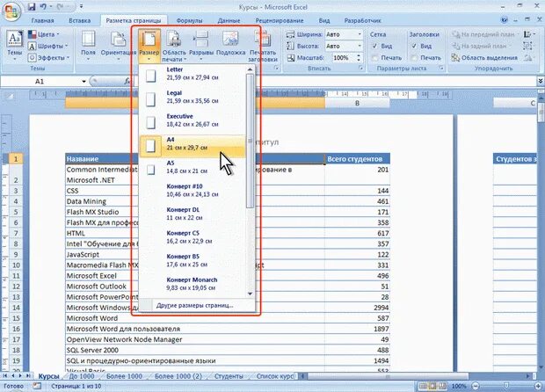Select Конверт B5 size
This screenshot has height=392, width=545.
193,260
